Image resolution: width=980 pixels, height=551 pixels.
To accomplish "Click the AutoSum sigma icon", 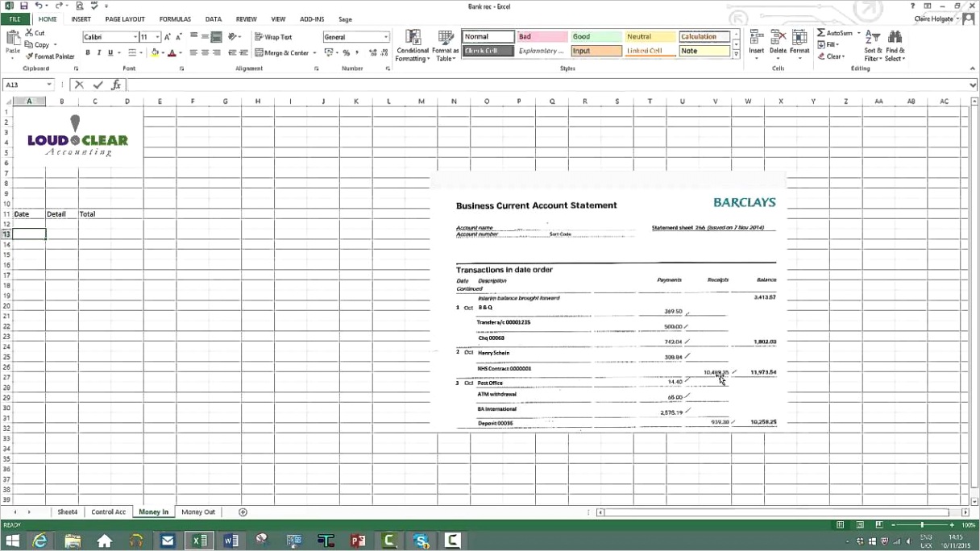I will click(821, 33).
